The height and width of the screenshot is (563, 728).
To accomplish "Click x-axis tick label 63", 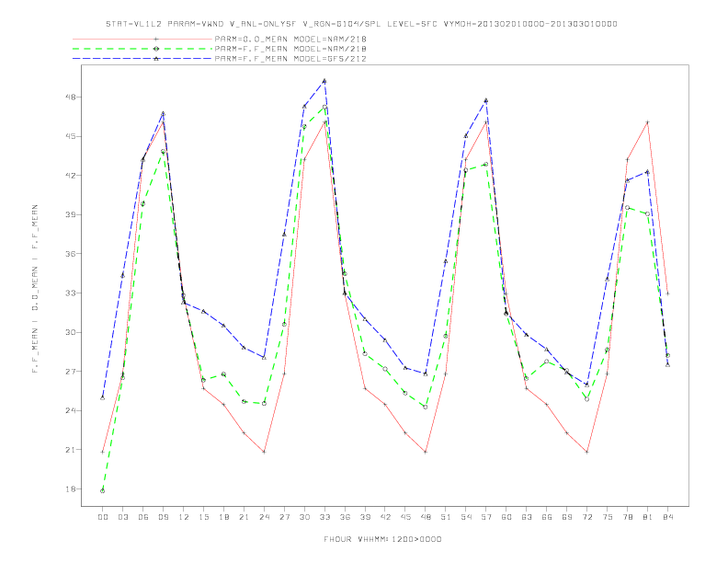I will (527, 517).
